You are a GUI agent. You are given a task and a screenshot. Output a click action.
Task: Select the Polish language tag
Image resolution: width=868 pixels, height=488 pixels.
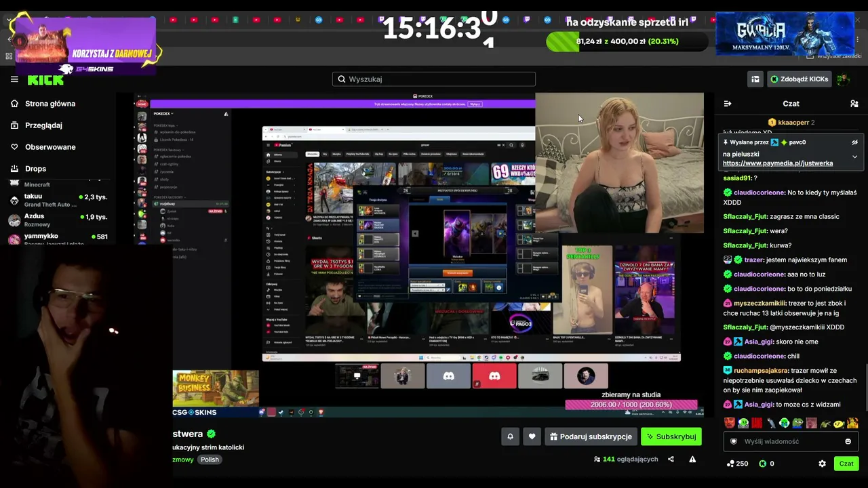pyautogui.click(x=210, y=460)
